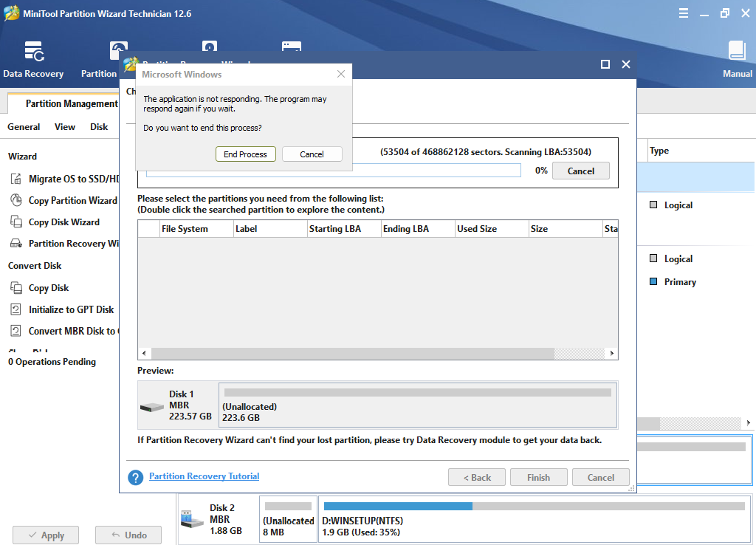Open the Disk menu
Screen dimensions: 756x545
point(99,127)
